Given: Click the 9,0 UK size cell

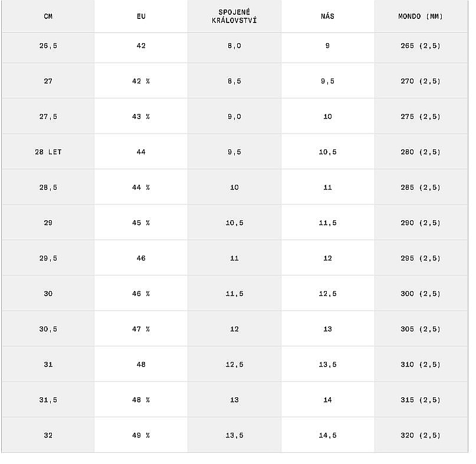Looking at the screenshot, I should pos(234,117).
